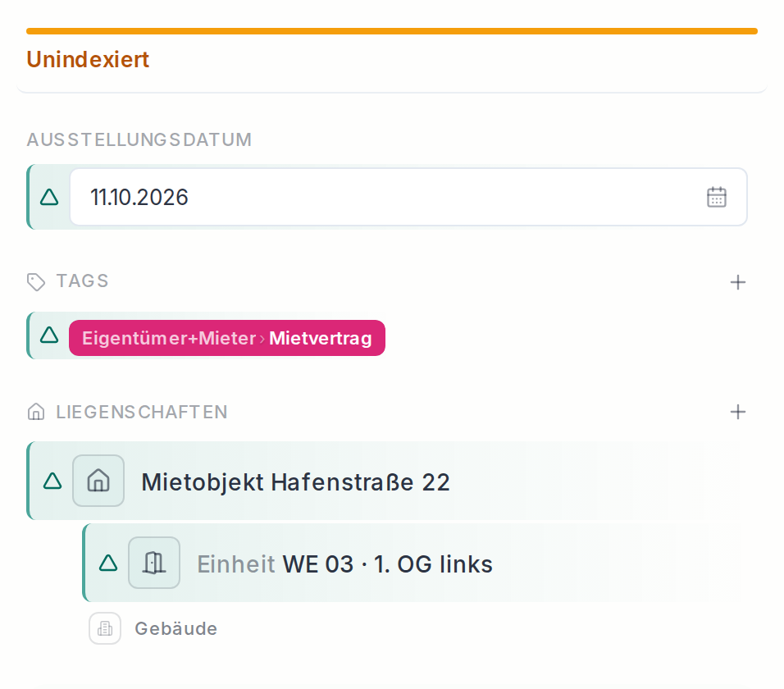Click the building icon next to Gebäude
784x689 pixels.
105,628
